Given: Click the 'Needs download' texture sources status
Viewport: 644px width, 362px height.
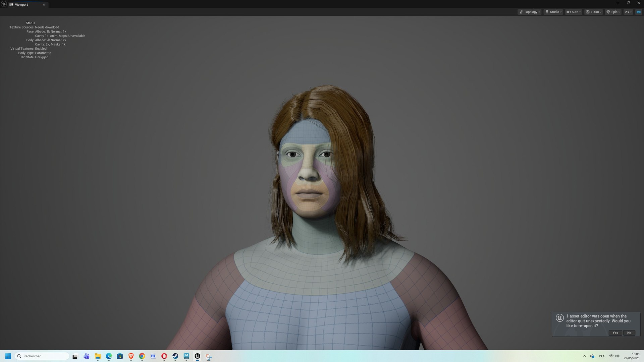Looking at the screenshot, I should (x=47, y=27).
